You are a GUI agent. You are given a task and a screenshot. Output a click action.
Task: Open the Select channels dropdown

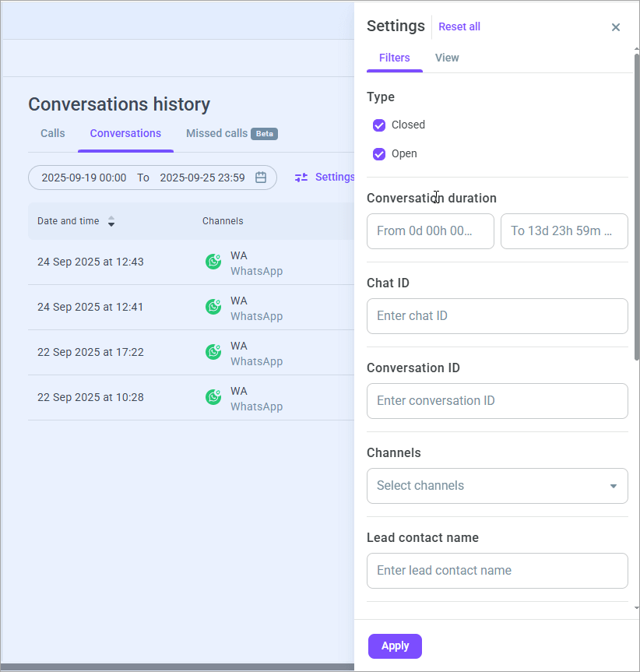pos(487,486)
